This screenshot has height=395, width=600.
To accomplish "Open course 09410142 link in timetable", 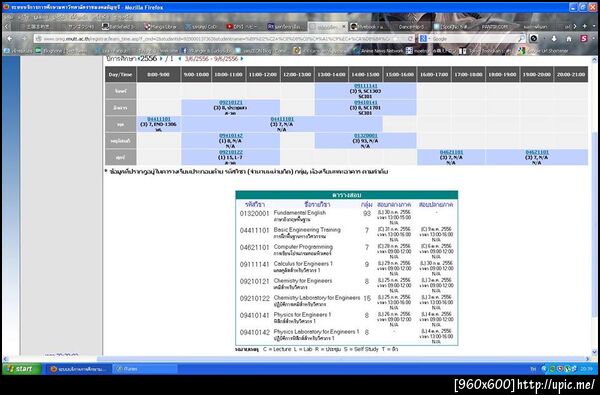I will (x=231, y=135).
